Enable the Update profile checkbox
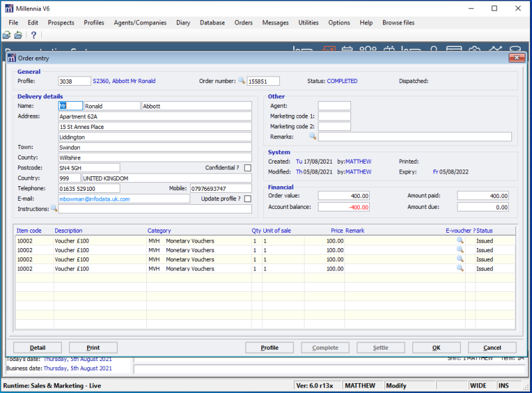This screenshot has width=532, height=393. pyautogui.click(x=247, y=199)
